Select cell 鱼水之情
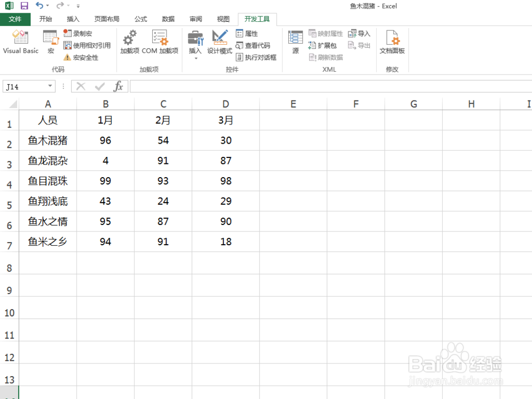The height and width of the screenshot is (399, 532). click(x=48, y=221)
